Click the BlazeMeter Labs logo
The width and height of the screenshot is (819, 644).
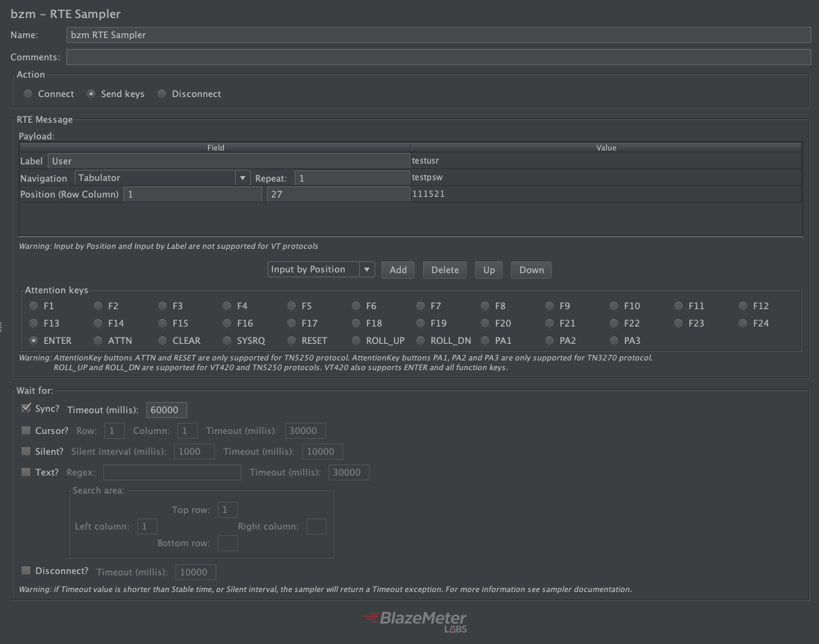(415, 622)
